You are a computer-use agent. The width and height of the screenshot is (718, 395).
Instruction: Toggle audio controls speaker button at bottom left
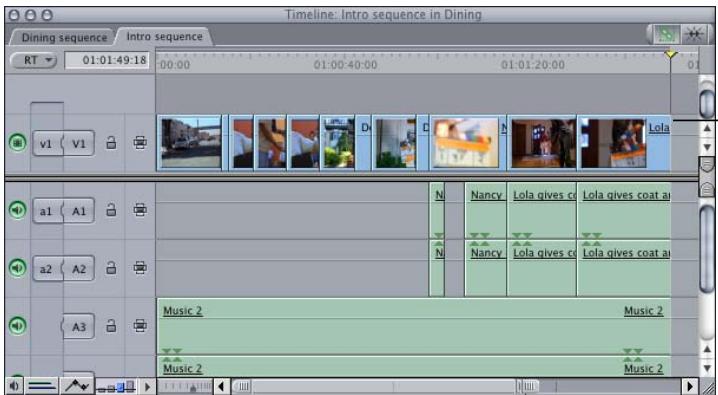click(x=14, y=387)
